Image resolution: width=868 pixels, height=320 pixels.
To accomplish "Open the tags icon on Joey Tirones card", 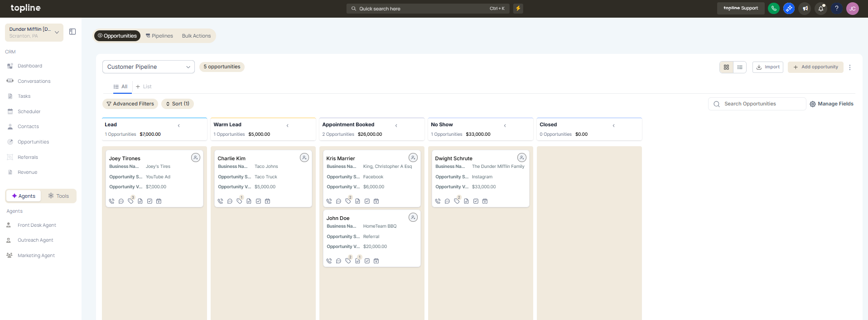I will click(131, 201).
